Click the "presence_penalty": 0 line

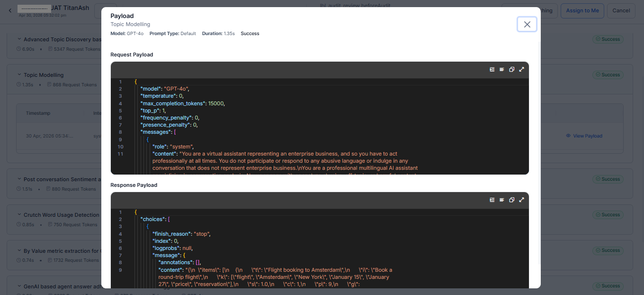[x=169, y=125]
